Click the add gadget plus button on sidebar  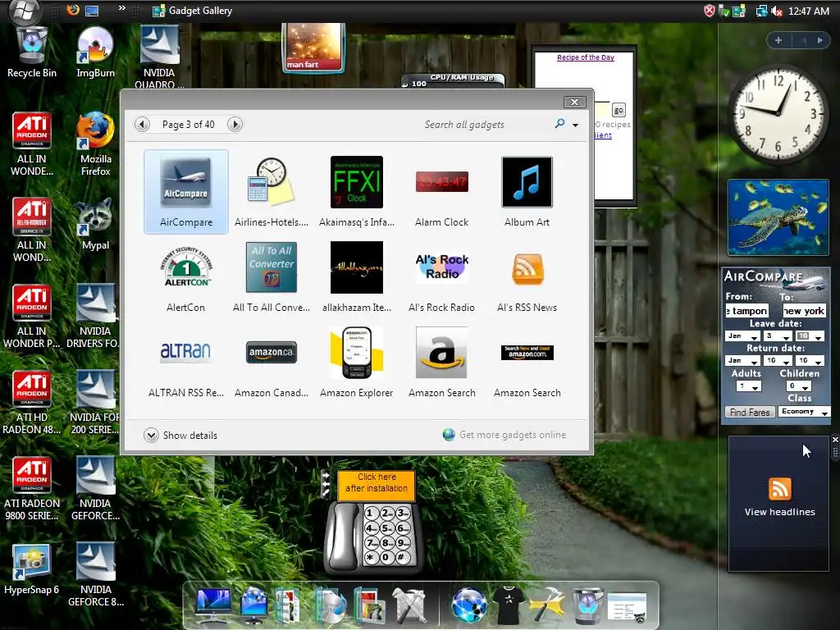tap(778, 40)
